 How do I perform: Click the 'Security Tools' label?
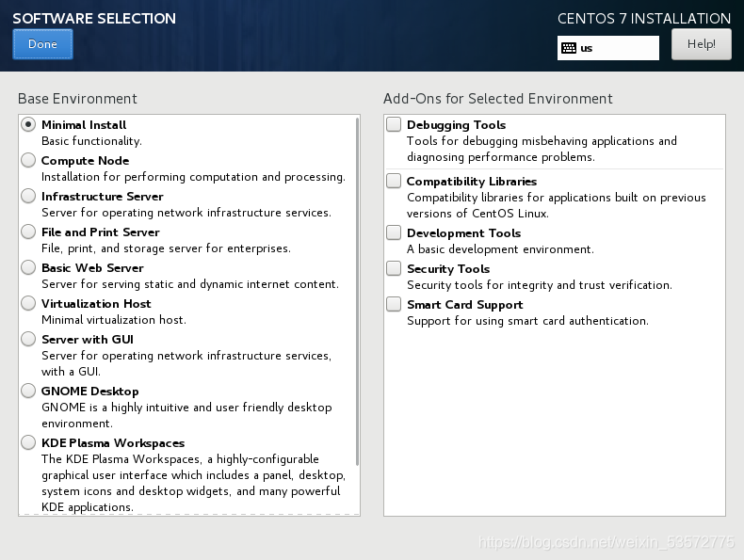point(448,269)
